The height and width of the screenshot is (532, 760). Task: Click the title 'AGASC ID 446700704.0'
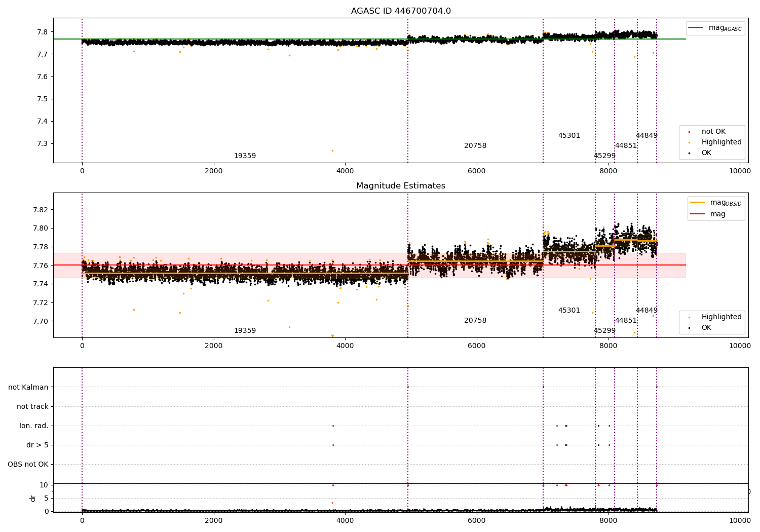click(x=401, y=11)
